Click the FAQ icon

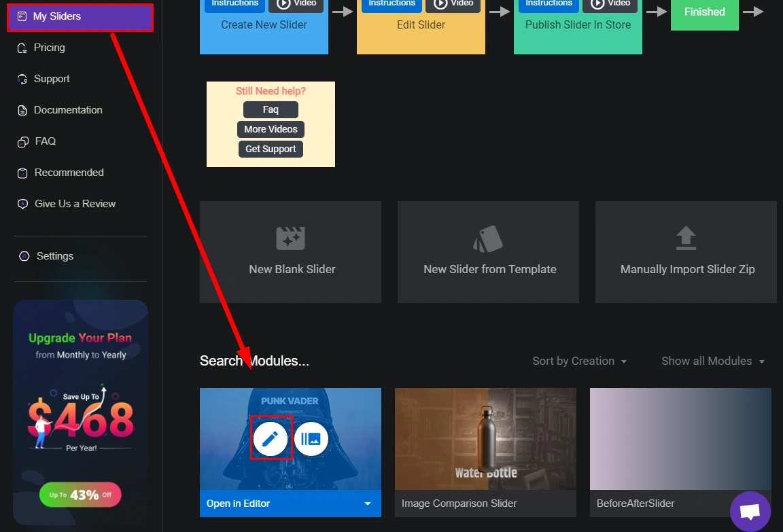[x=23, y=142]
